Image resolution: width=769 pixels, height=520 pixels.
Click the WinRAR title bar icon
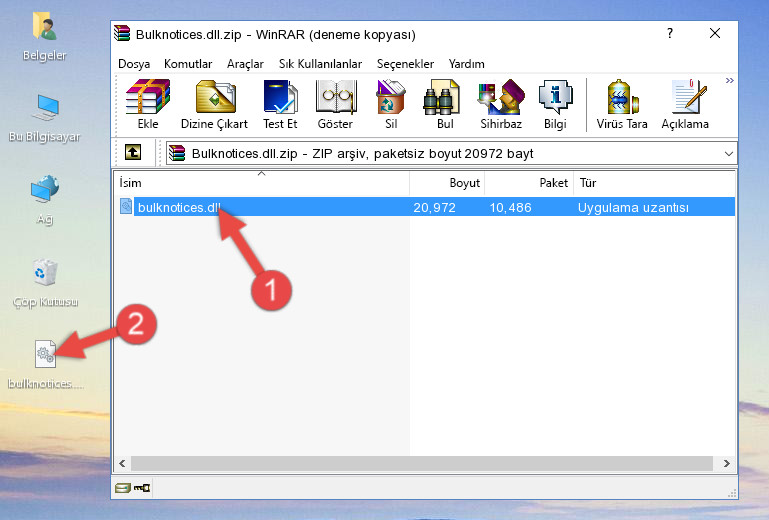click(122, 33)
